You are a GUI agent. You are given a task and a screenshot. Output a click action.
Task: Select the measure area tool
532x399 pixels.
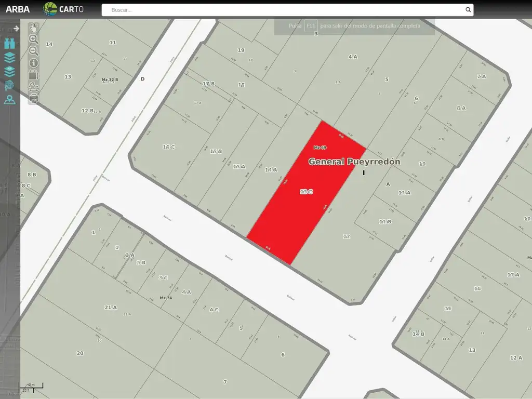(34, 75)
